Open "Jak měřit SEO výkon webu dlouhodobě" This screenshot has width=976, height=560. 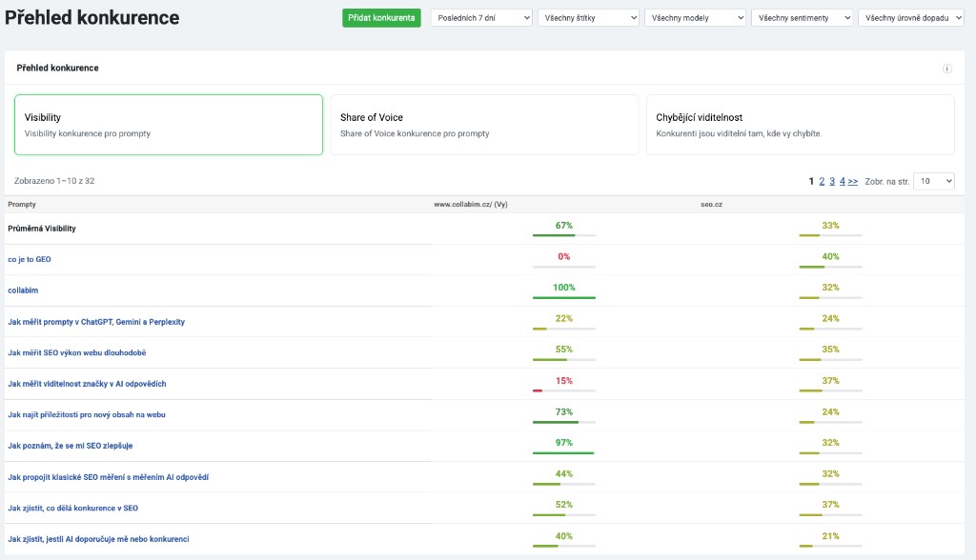(77, 352)
